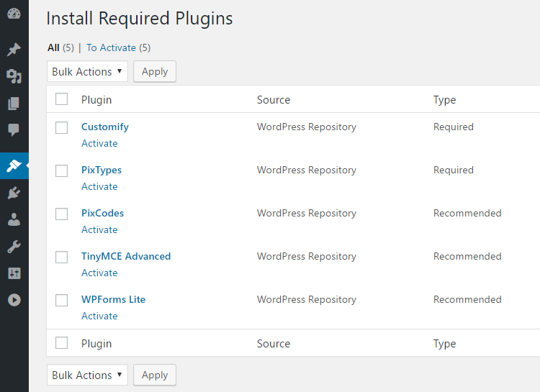Open the PixTypes plugin link
The image size is (540, 392).
point(102,170)
